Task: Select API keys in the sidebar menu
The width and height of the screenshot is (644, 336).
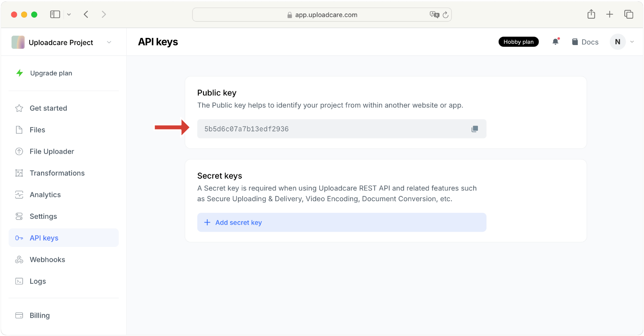Action: tap(44, 237)
